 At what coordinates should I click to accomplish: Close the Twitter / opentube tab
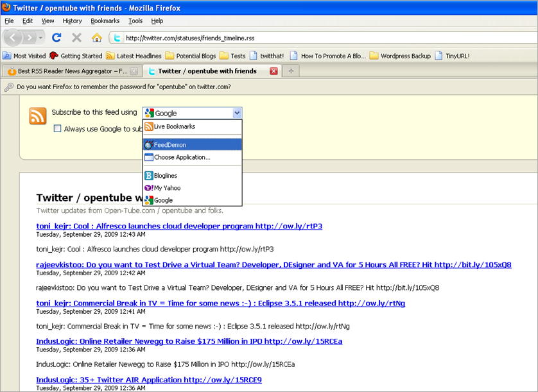(x=273, y=71)
